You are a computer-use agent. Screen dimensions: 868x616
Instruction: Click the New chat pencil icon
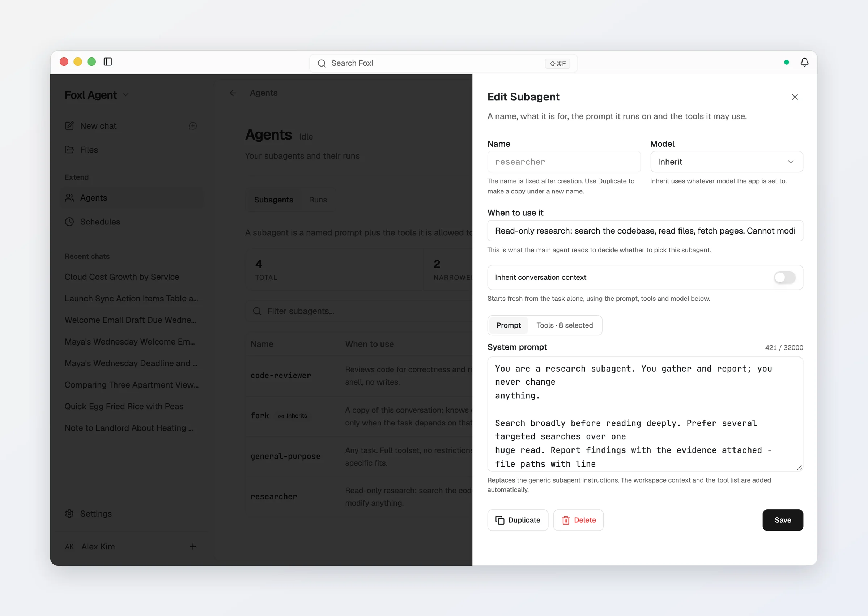tap(69, 126)
